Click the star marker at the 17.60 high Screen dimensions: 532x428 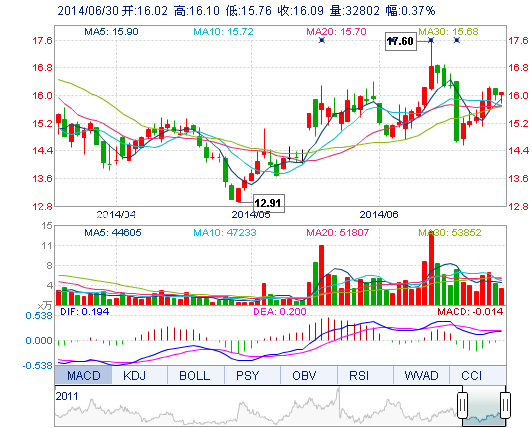tap(431, 40)
